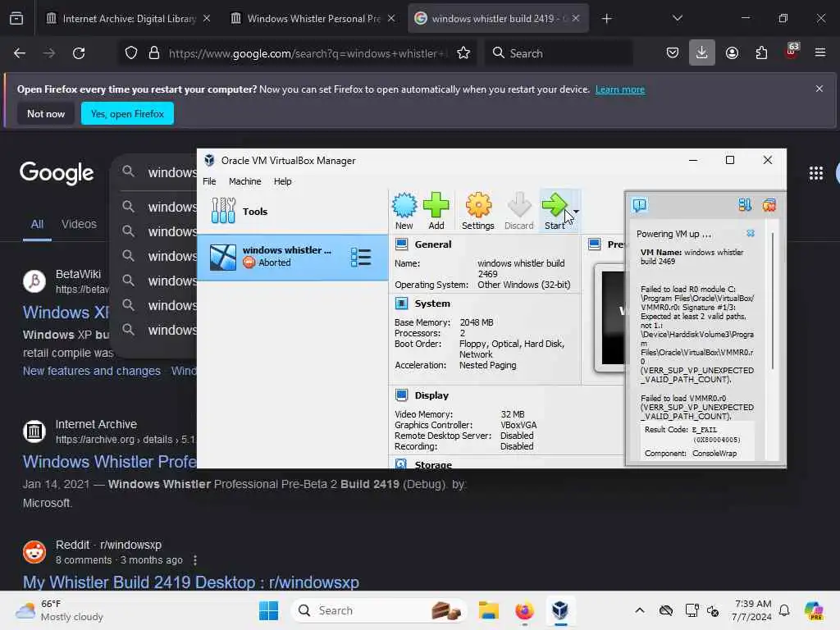Screen dimensions: 840x630
Task: Click Firefox icon in taskbar
Action: click(524, 610)
